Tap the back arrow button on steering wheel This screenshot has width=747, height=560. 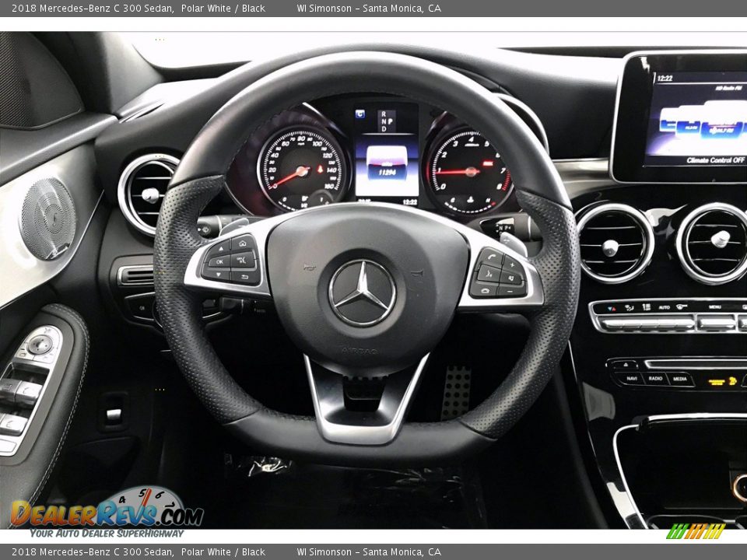[x=244, y=277]
